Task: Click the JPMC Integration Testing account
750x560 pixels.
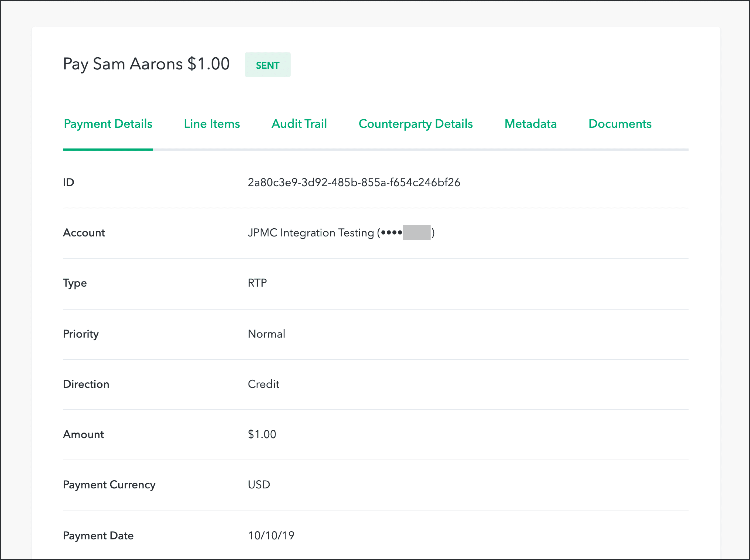Action: [311, 233]
